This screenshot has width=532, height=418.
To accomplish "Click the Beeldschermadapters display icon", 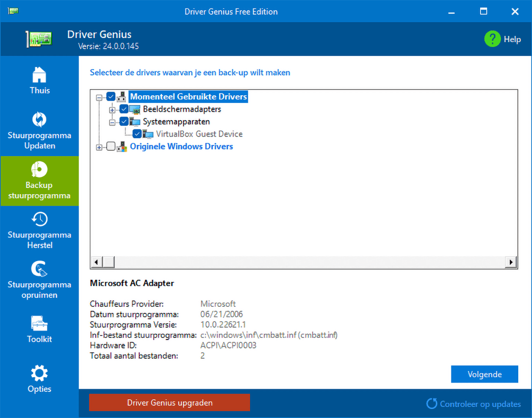I will coord(135,109).
